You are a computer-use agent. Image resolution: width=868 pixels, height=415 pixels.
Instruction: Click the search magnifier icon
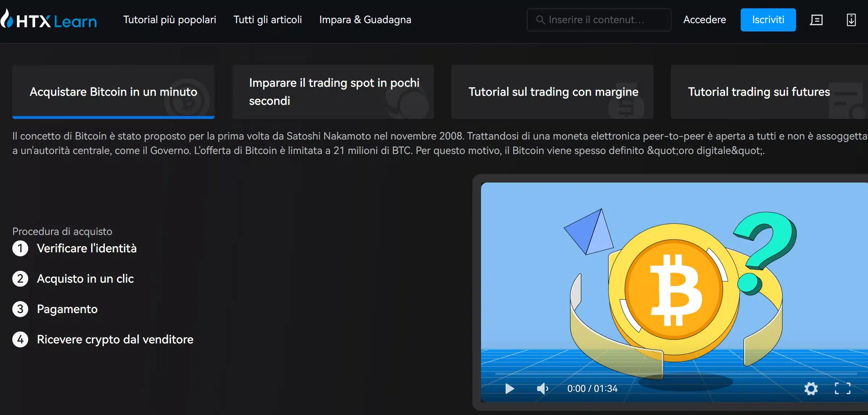(540, 20)
